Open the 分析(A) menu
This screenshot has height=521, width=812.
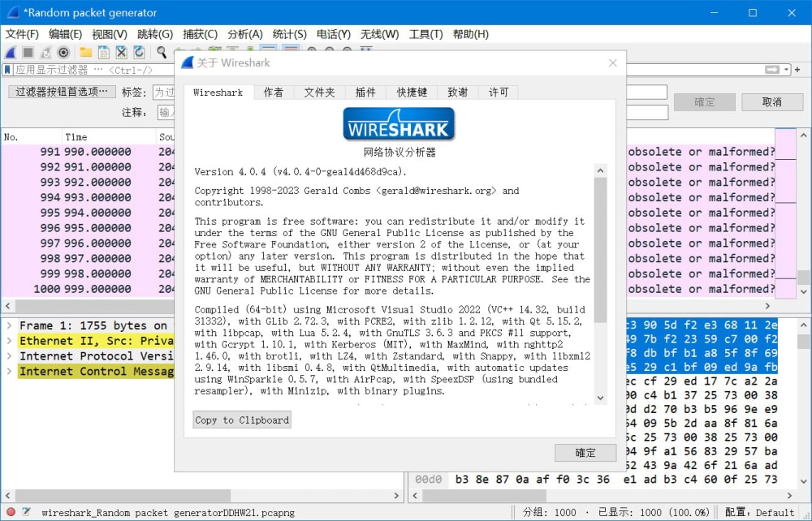coord(244,34)
